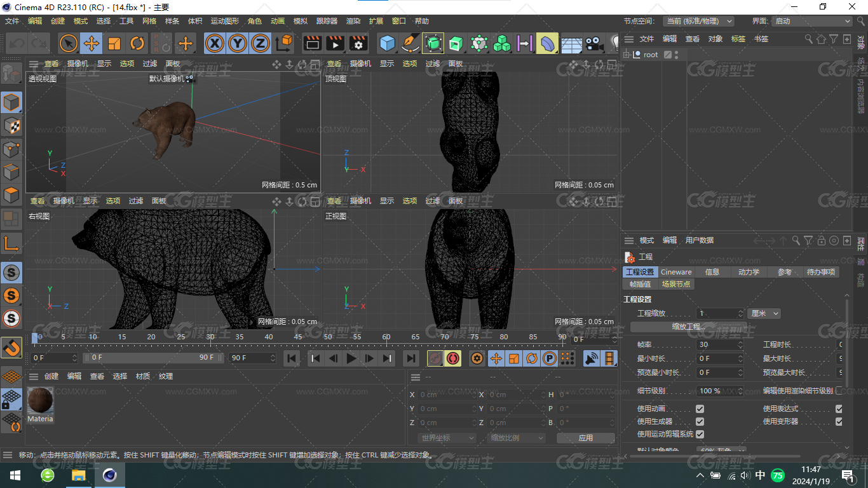Add a Floor environment object
Image resolution: width=868 pixels, height=488 pixels.
click(x=571, y=43)
